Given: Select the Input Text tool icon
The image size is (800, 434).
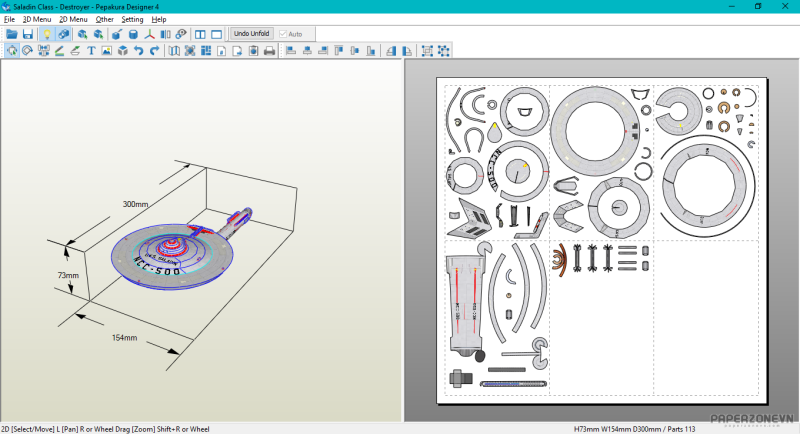Looking at the screenshot, I should tap(91, 51).
